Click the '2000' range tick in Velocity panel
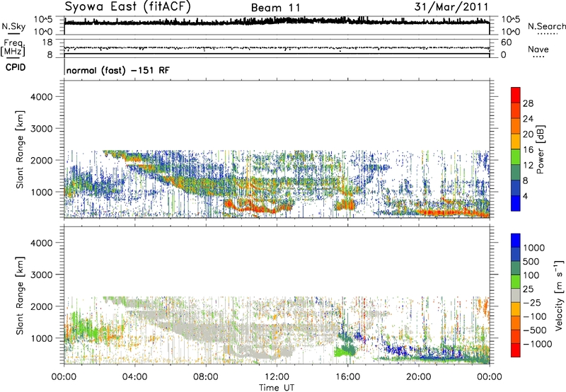566x392 pixels. (x=42, y=306)
